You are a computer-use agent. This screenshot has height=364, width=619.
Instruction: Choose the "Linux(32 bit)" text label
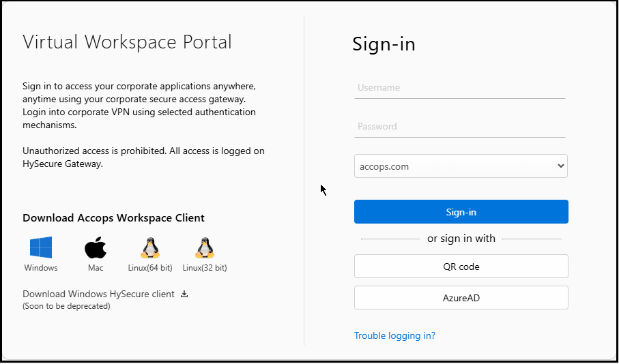point(205,268)
